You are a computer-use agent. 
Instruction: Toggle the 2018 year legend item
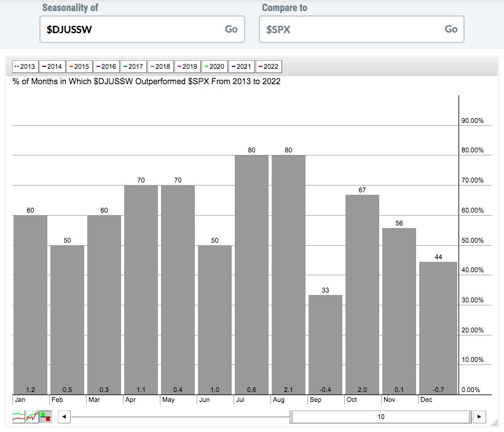click(x=160, y=66)
